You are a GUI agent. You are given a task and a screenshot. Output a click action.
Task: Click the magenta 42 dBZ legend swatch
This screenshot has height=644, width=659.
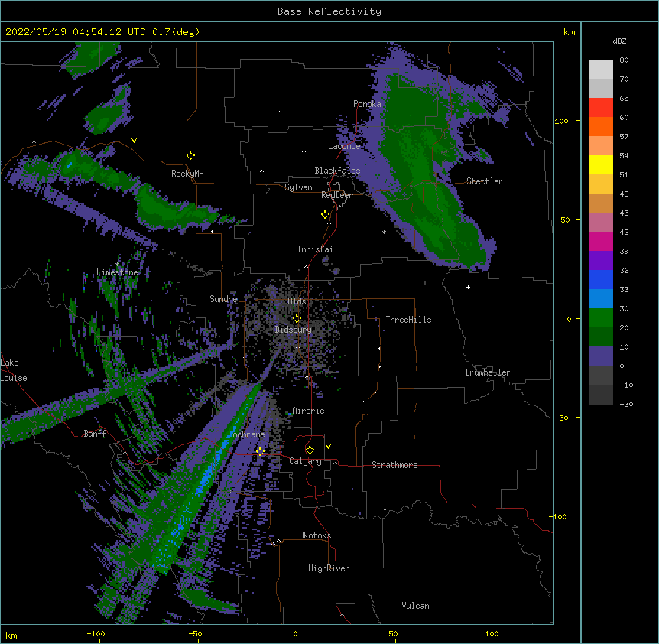click(601, 241)
